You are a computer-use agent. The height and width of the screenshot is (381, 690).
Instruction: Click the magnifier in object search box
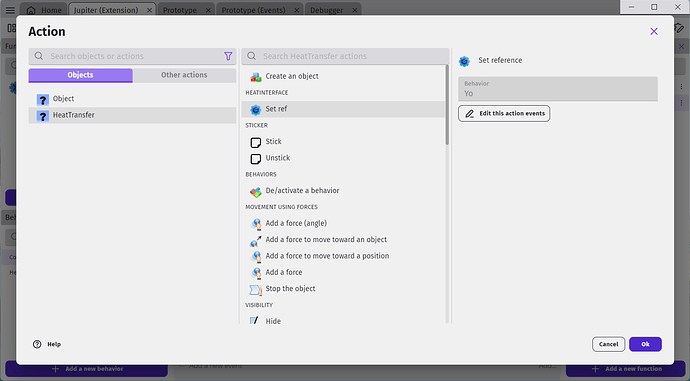pyautogui.click(x=39, y=56)
